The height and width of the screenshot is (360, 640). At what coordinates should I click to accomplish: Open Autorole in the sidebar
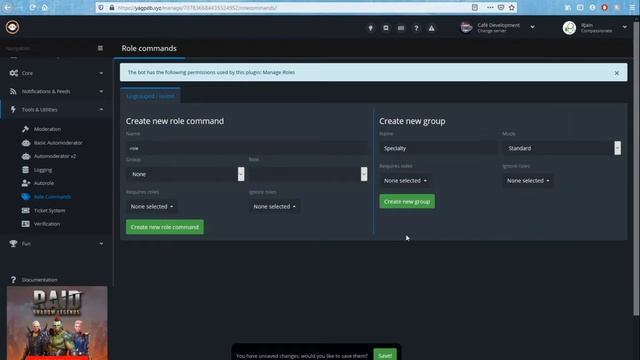click(44, 183)
